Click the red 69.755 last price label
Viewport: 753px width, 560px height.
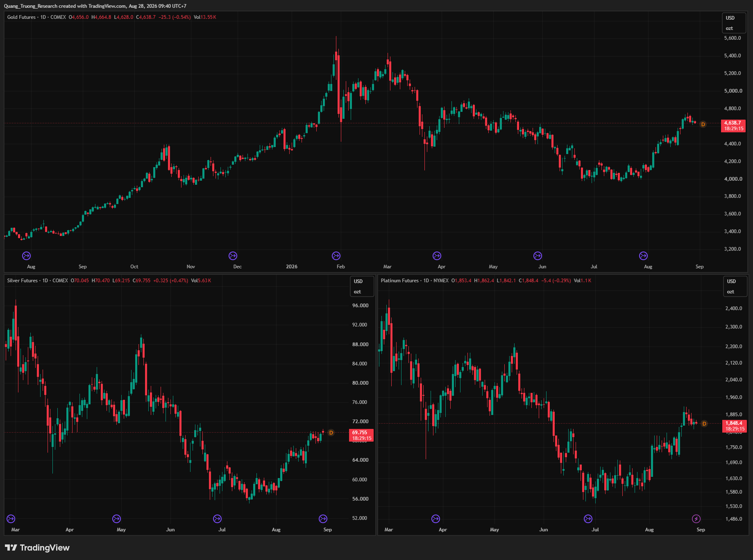point(361,435)
